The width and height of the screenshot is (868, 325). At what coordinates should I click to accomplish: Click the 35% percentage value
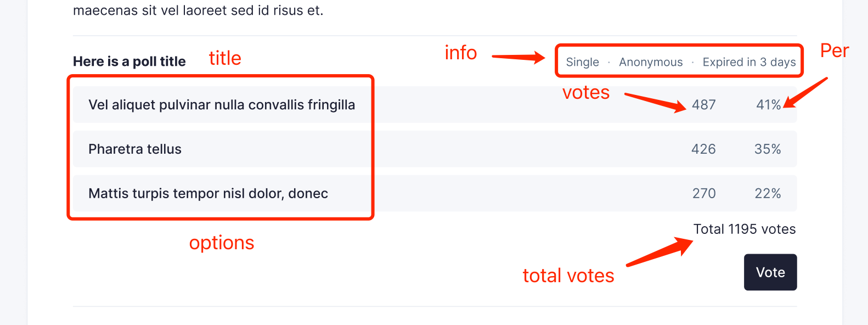(x=768, y=149)
